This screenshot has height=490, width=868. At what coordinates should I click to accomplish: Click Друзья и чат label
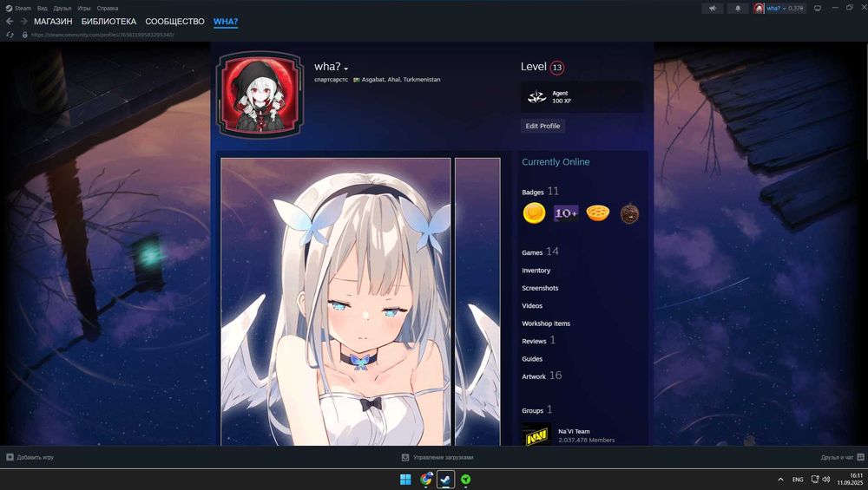point(837,457)
